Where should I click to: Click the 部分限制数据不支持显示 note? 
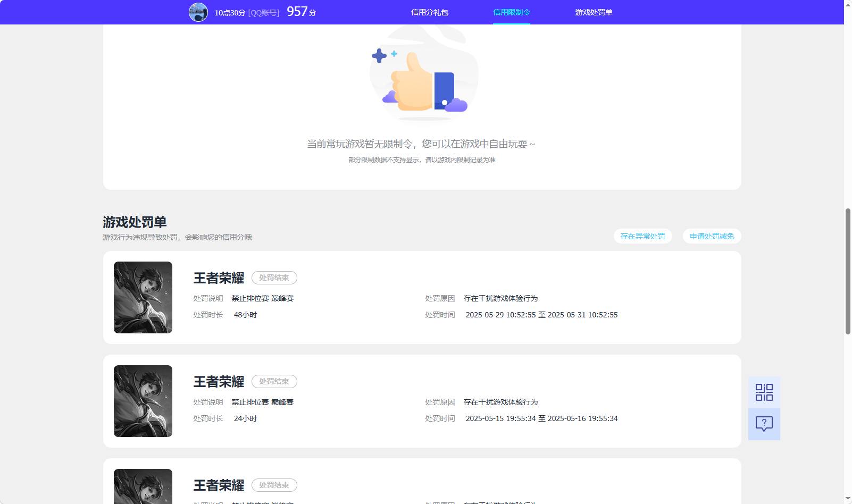[422, 160]
